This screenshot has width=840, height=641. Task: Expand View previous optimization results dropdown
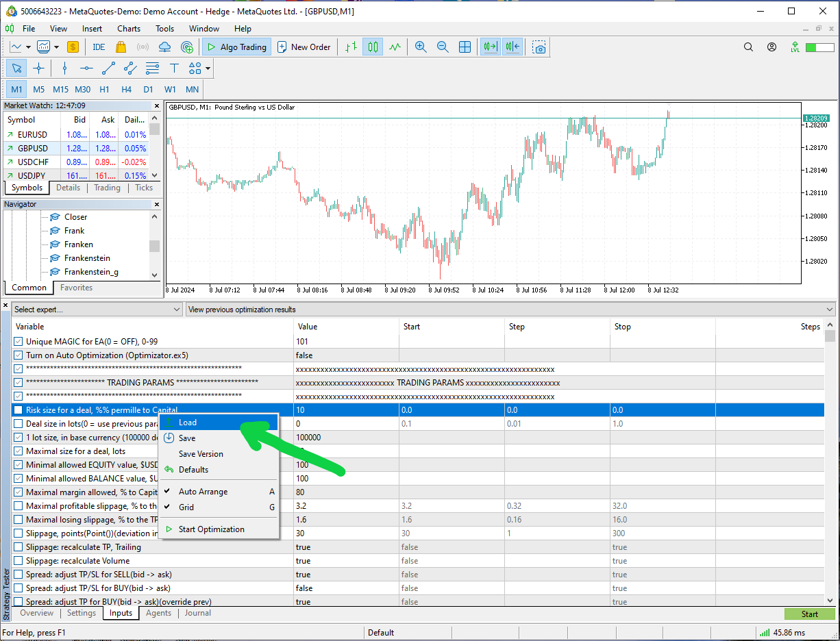pyautogui.click(x=510, y=310)
